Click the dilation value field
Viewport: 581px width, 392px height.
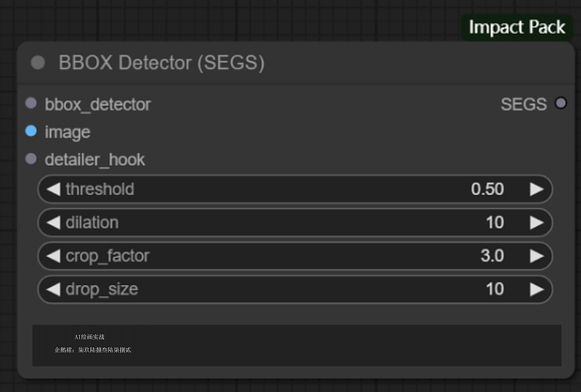(494, 222)
